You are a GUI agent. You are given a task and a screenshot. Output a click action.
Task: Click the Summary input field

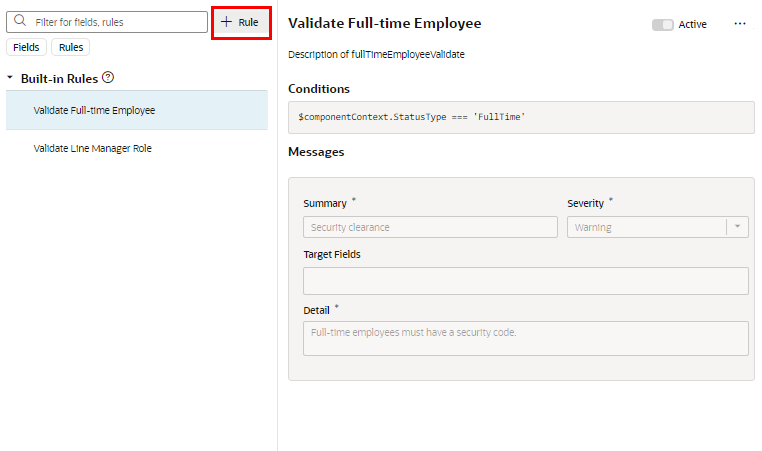pyautogui.click(x=430, y=227)
